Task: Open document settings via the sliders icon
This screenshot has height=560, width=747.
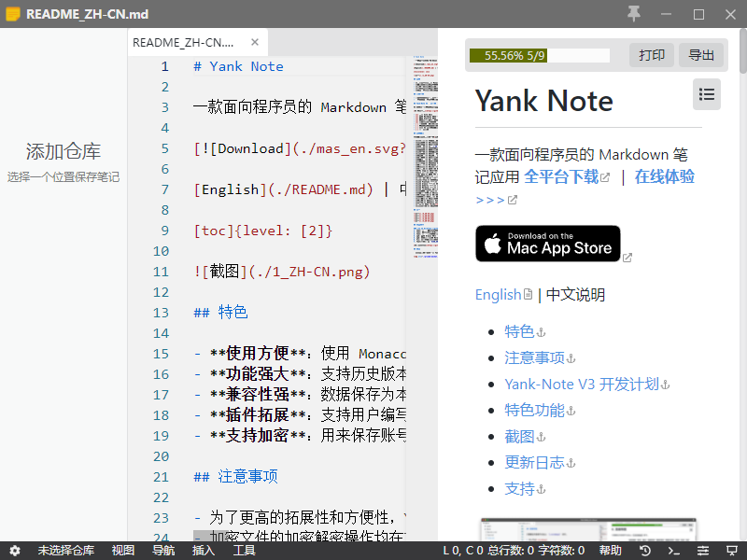Action: pyautogui.click(x=703, y=550)
